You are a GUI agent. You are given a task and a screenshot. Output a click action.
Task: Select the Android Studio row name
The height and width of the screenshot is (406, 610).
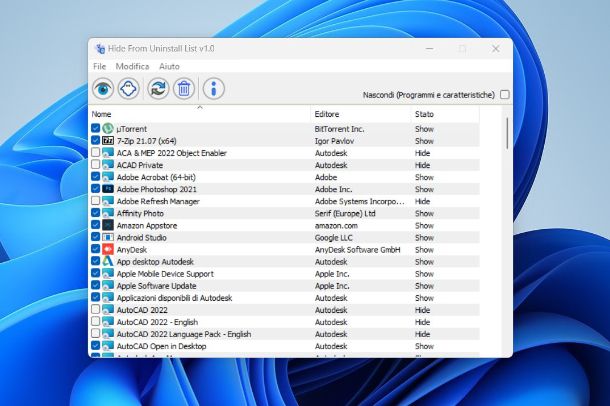[x=142, y=238]
